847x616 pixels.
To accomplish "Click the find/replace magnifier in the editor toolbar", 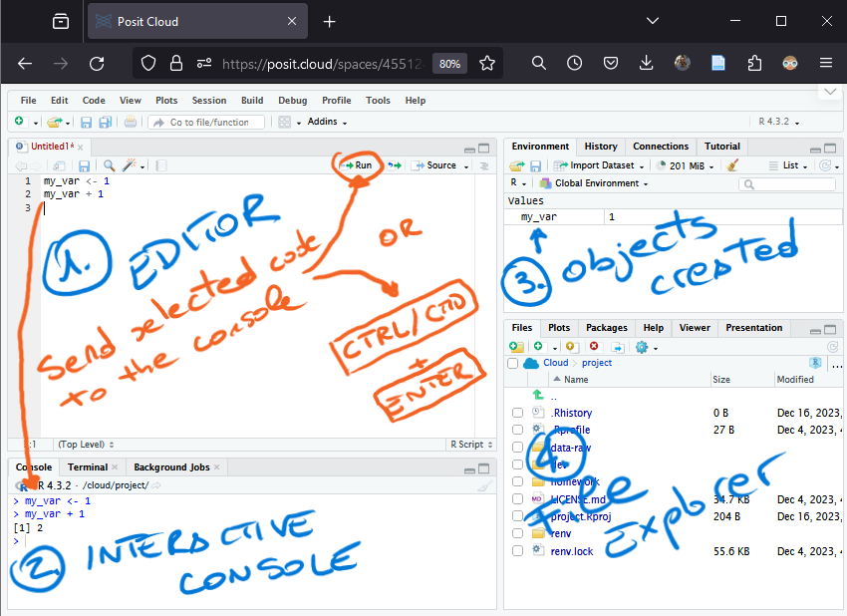I will (x=109, y=165).
